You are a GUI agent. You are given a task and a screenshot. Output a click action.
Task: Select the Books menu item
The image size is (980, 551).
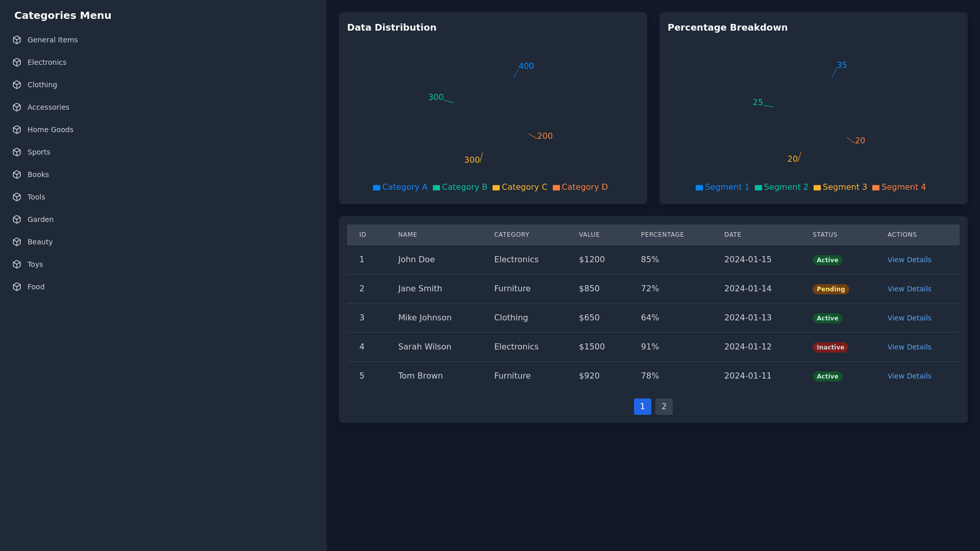(38, 174)
